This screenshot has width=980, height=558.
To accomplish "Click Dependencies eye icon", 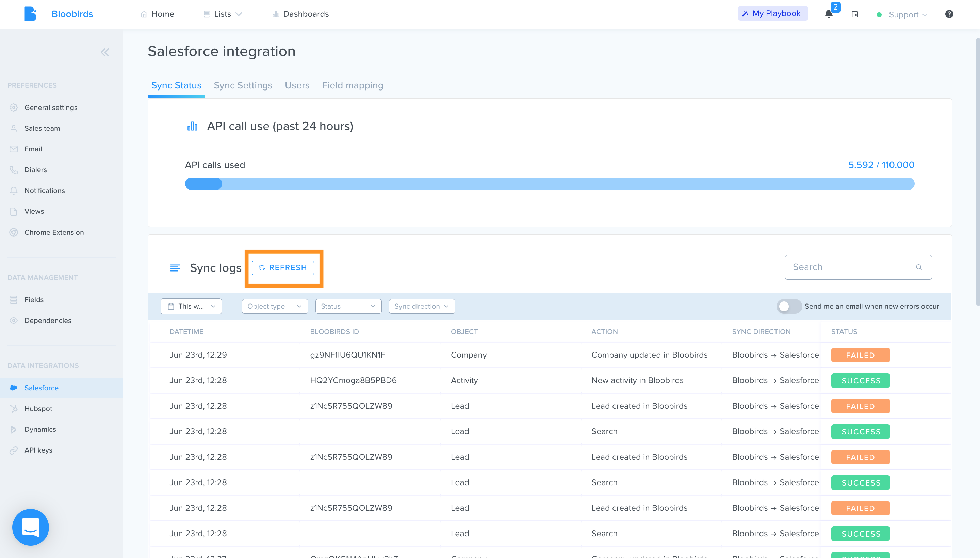I will pos(14,321).
